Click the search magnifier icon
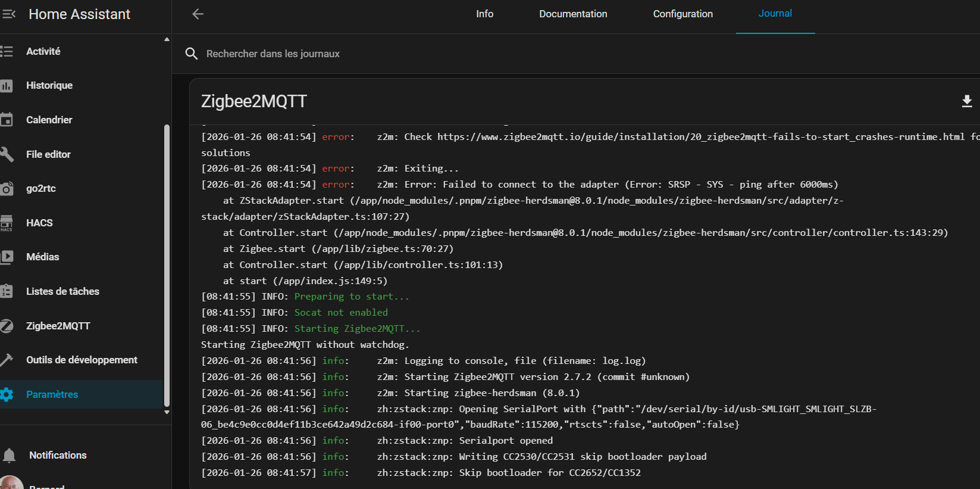This screenshot has width=980, height=489. click(191, 54)
